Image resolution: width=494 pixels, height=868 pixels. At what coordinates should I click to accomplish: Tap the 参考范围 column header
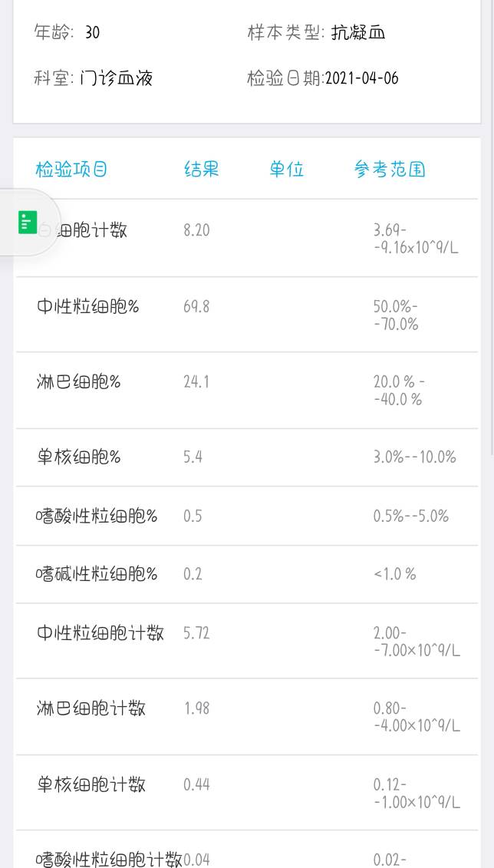coord(390,169)
